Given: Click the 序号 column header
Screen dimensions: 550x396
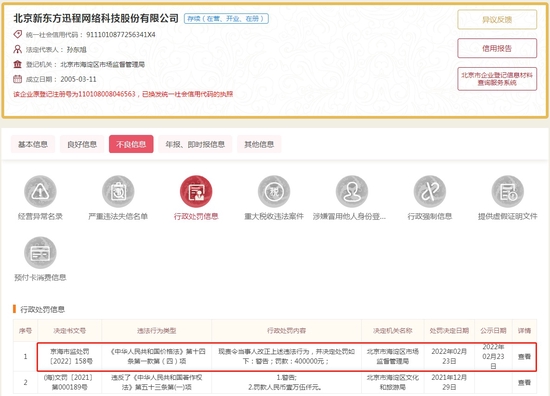Looking at the screenshot, I should coord(25,330).
